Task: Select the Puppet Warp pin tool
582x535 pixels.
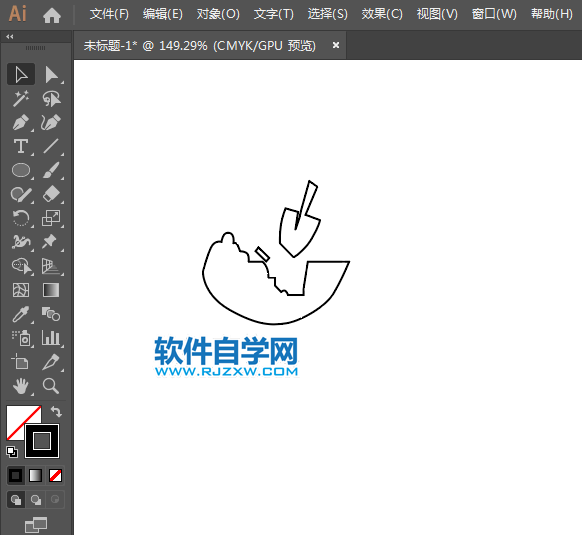Action: coord(51,242)
